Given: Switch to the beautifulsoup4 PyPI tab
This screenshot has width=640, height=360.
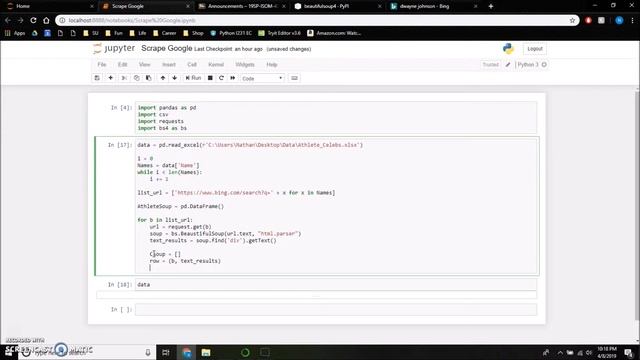Looking at the screenshot, I should (338, 6).
